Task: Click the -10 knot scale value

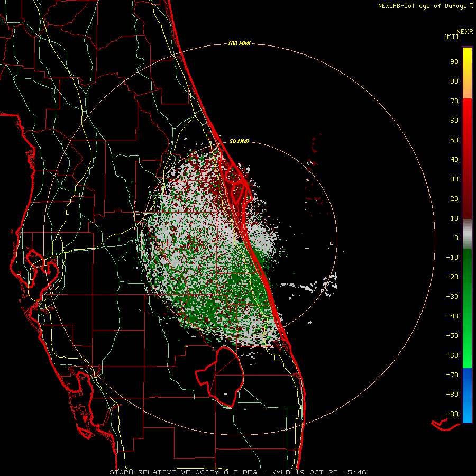Action: tap(452, 258)
